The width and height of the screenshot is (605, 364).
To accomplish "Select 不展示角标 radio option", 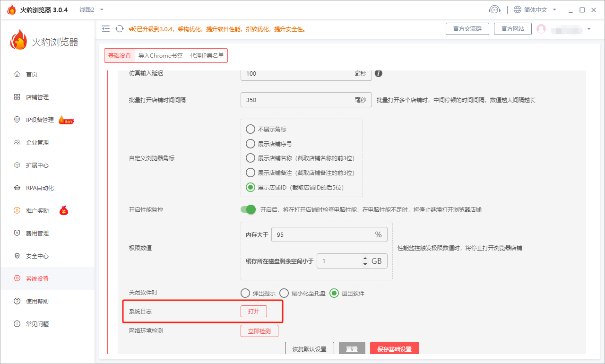I will (x=250, y=129).
